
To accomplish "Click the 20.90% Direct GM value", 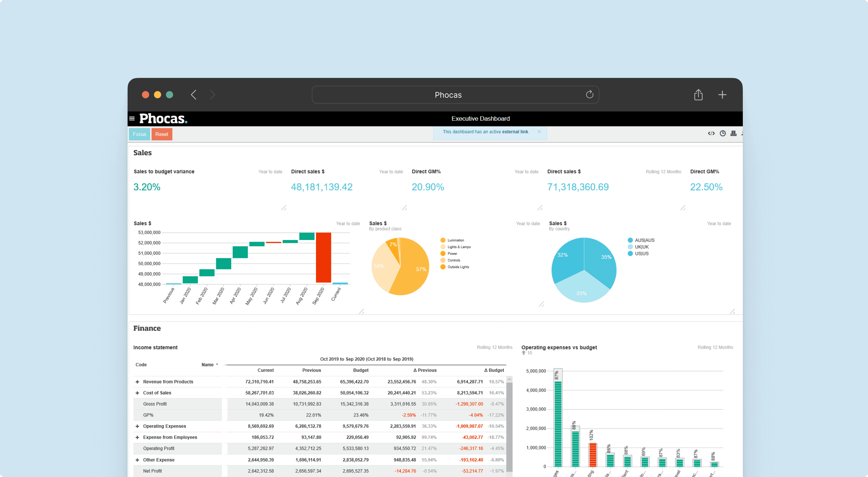I will pyautogui.click(x=428, y=187).
